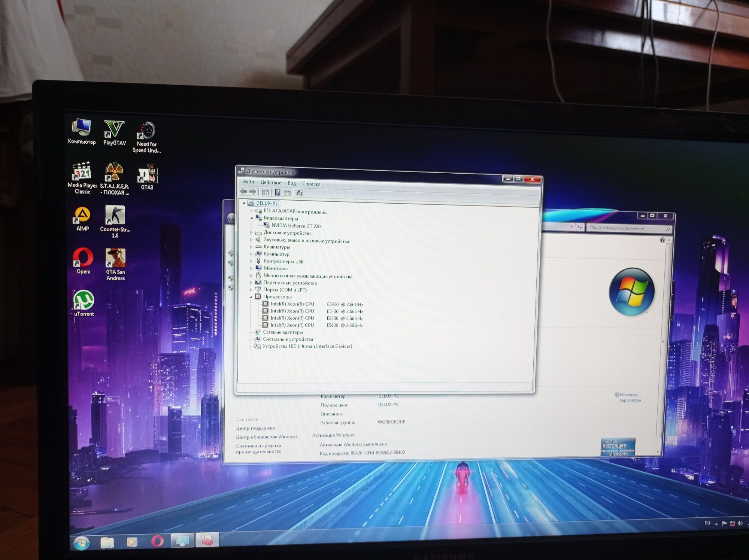Expand Контроллеры USB node
This screenshot has height=560, width=749.
click(x=251, y=261)
